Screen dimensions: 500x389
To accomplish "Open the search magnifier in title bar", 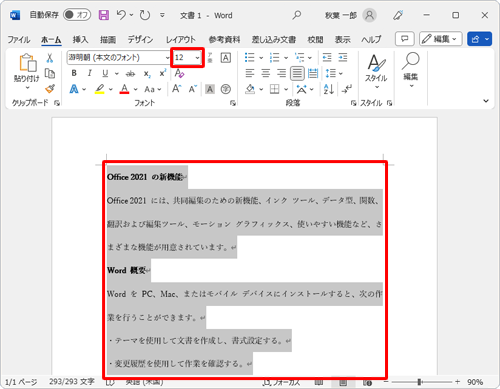I will 296,15.
